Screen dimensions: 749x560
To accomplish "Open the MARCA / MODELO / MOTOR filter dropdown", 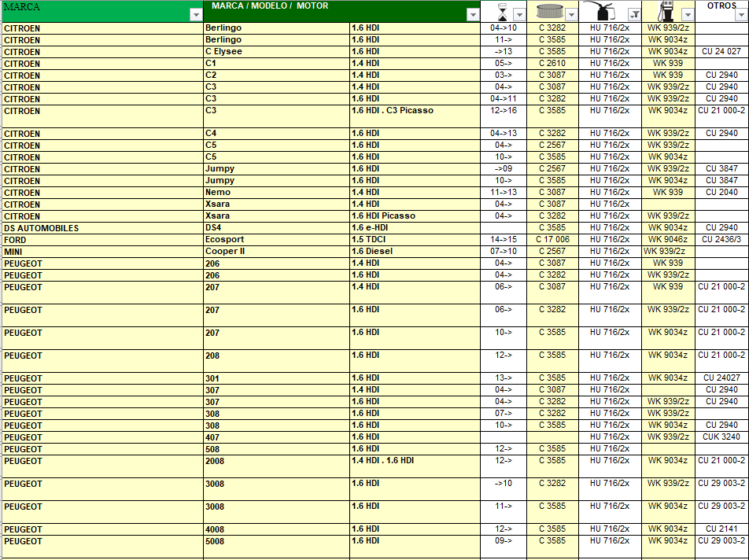I will (472, 15).
